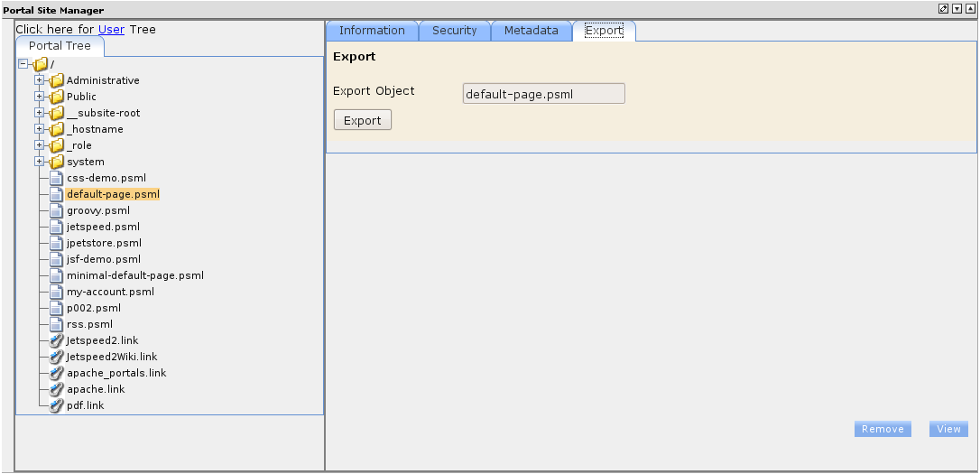Viewport: 980px width, 474px height.
Task: Open the Metadata tab
Action: coord(531,31)
